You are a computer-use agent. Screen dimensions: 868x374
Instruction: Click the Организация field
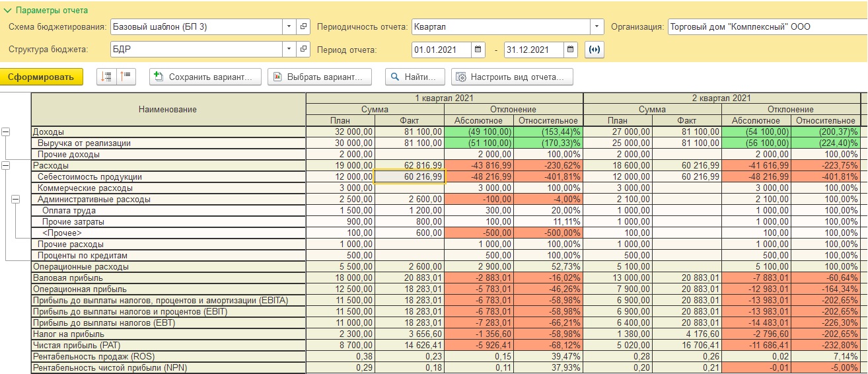tap(767, 27)
